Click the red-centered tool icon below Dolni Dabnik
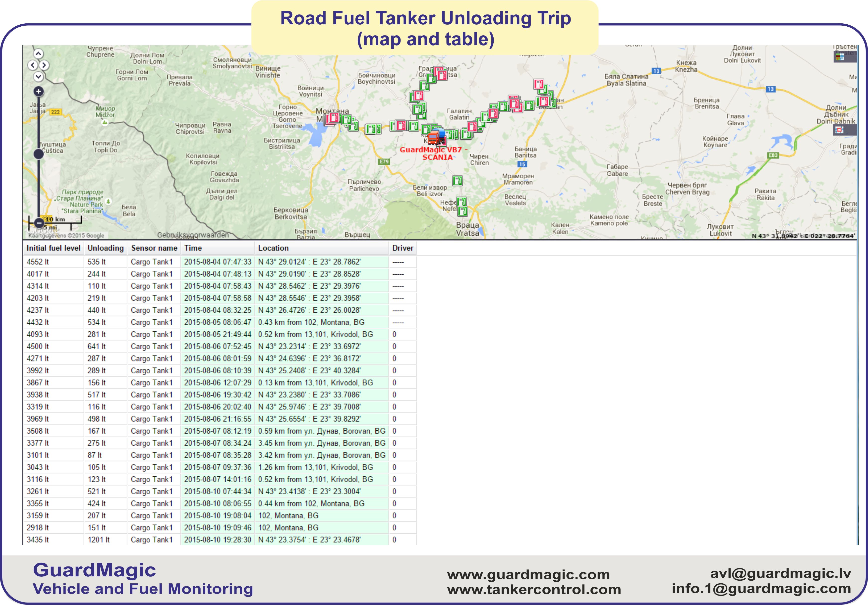868x605 pixels. click(x=839, y=130)
